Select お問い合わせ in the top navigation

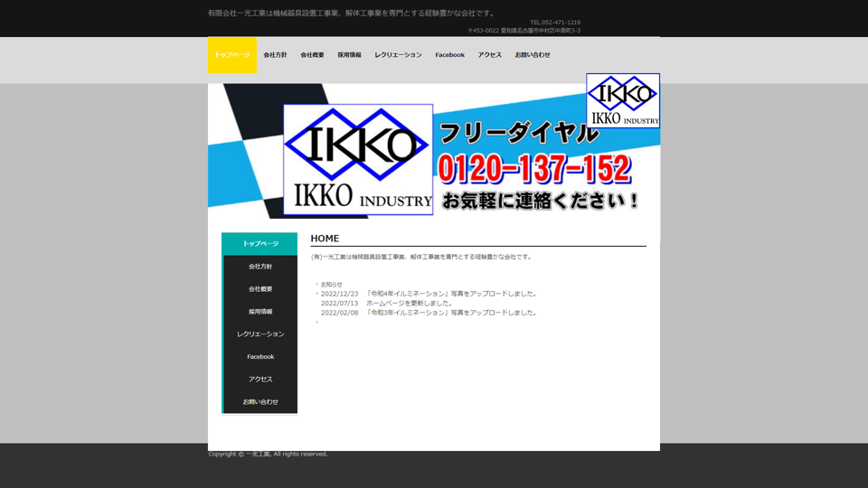[533, 55]
